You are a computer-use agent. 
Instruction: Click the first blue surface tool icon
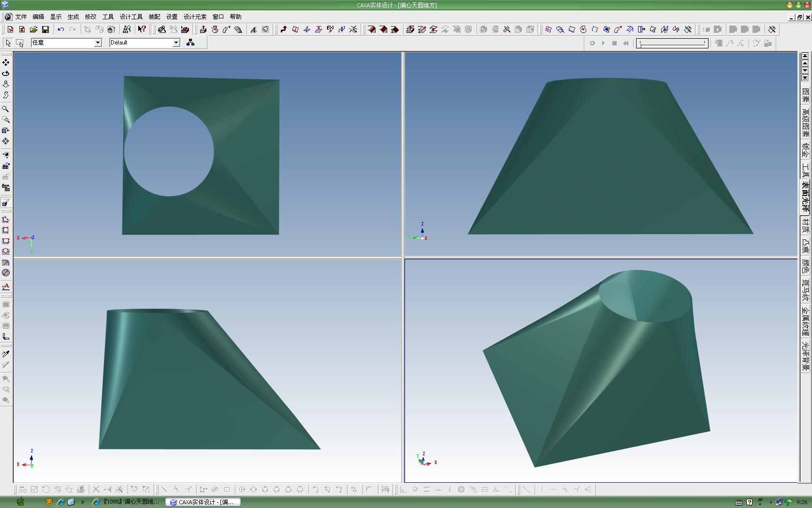[548, 30]
